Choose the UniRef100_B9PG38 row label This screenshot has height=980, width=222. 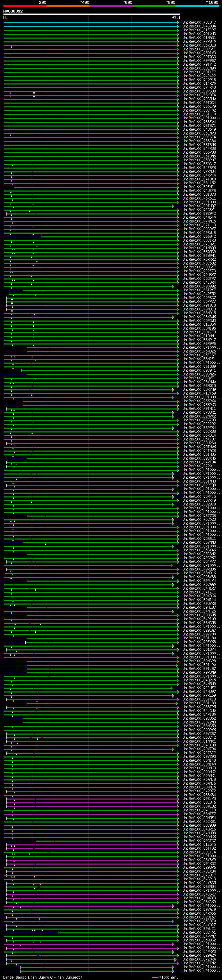(x=199, y=91)
